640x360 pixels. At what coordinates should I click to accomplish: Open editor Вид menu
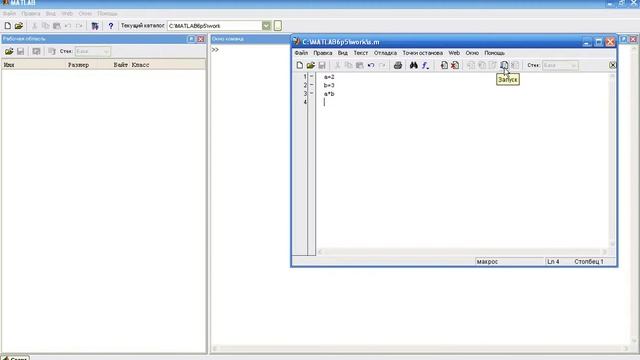(x=342, y=53)
